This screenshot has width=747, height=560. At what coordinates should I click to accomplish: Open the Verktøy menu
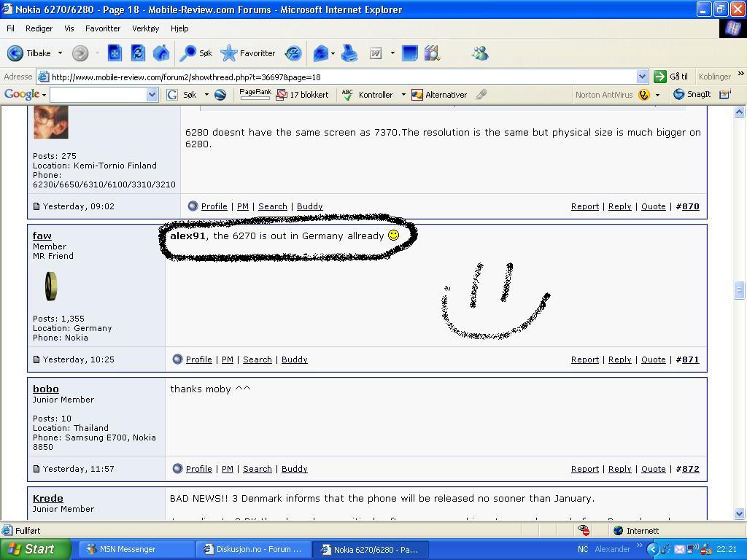[146, 28]
